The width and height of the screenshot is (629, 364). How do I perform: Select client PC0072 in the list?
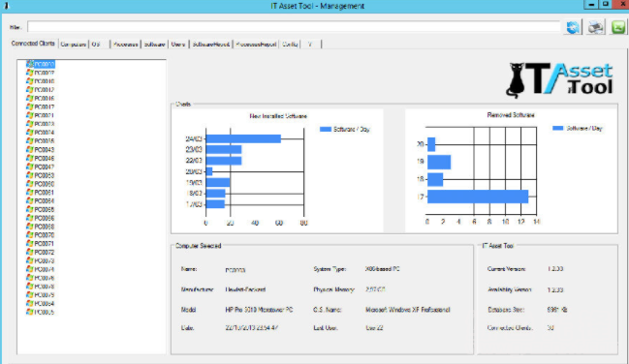[40, 252]
